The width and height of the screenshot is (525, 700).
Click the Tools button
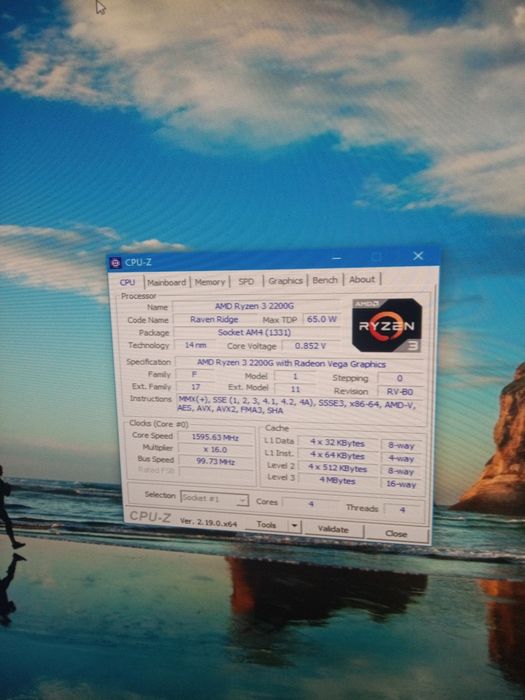(267, 525)
